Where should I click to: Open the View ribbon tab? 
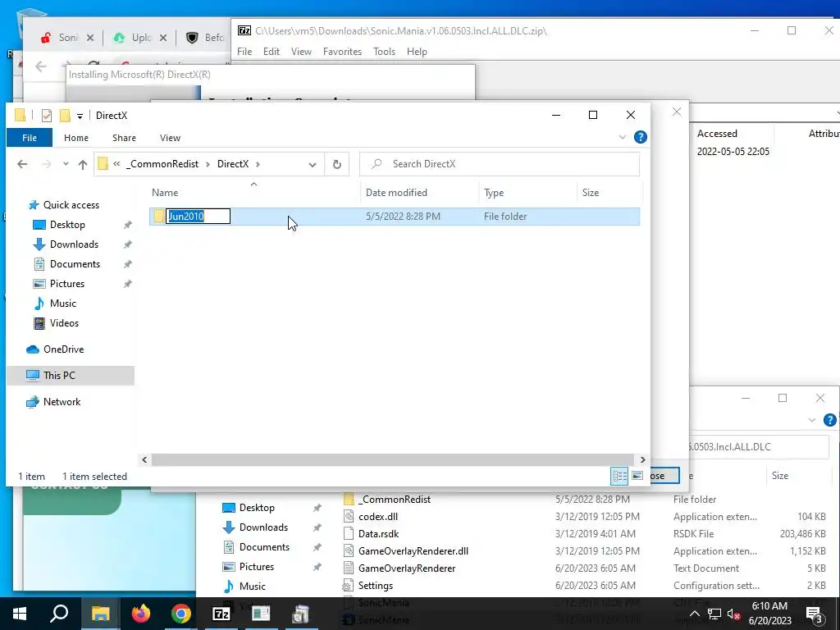170,138
